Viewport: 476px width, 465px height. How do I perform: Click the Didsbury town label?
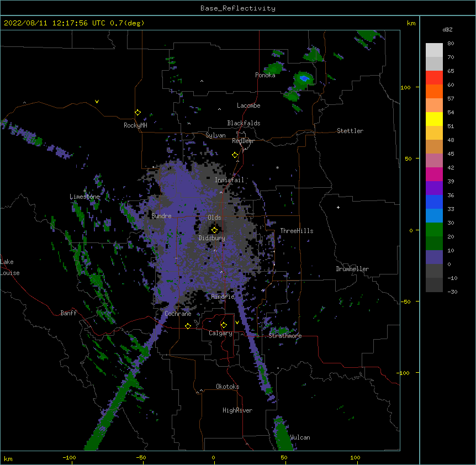pos(212,238)
